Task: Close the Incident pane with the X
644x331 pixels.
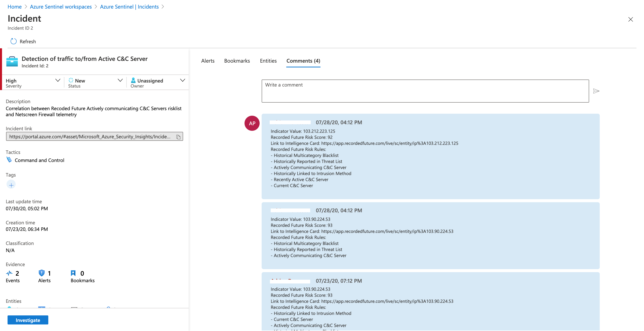Action: [630, 19]
